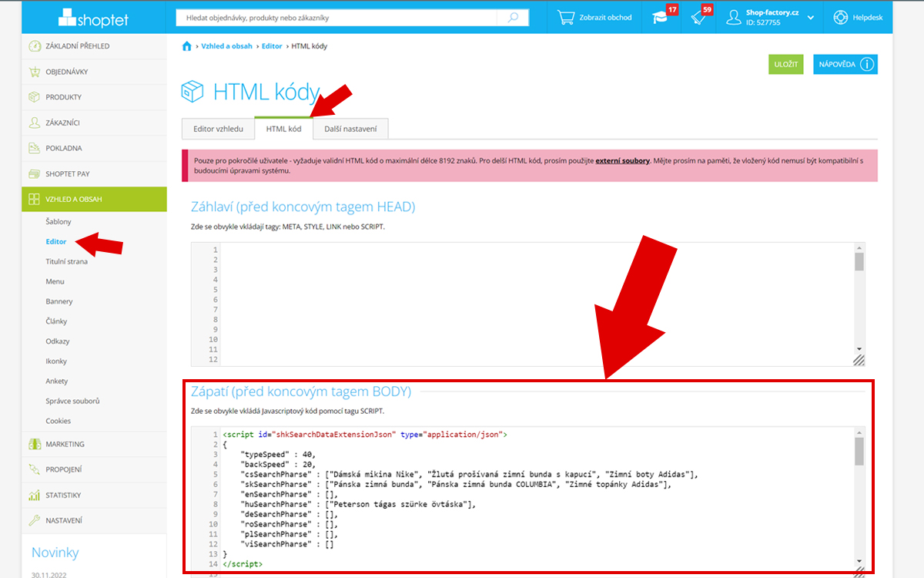Click the info icon on Nápověda button

867,65
